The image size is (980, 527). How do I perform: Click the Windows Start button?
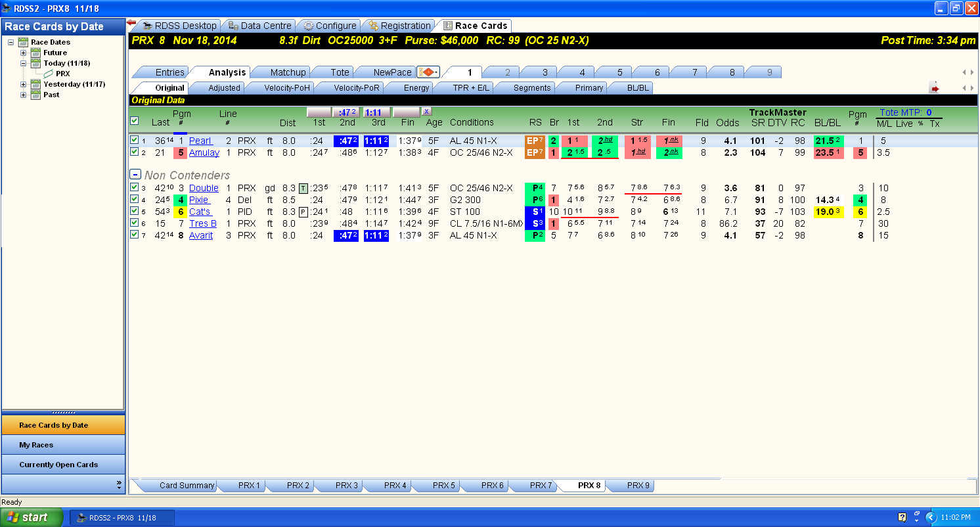31,517
